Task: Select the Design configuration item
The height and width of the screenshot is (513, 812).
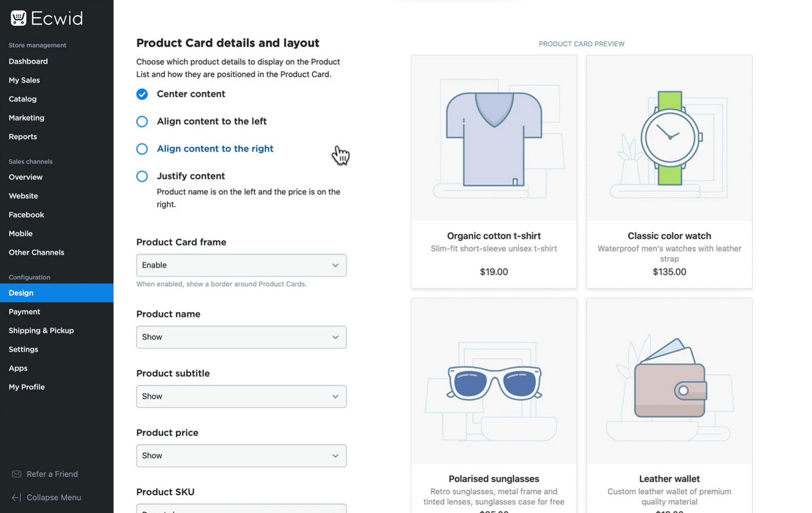Action: point(57,293)
